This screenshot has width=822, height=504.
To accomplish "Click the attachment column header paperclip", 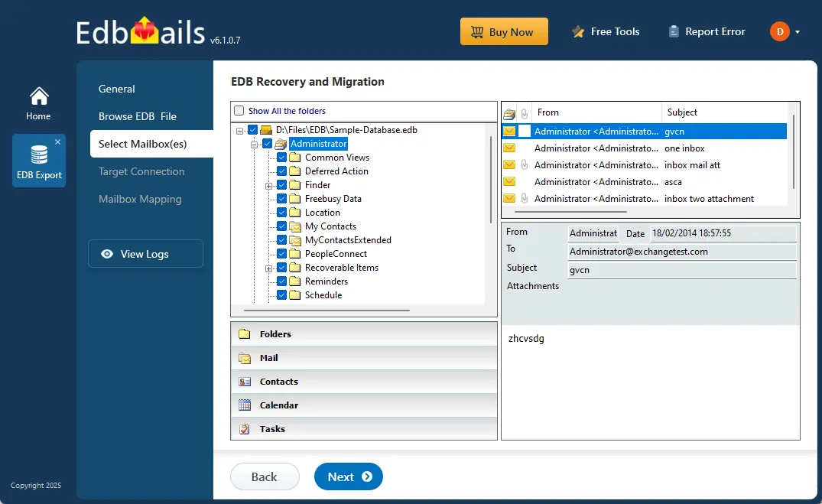I will click(525, 112).
